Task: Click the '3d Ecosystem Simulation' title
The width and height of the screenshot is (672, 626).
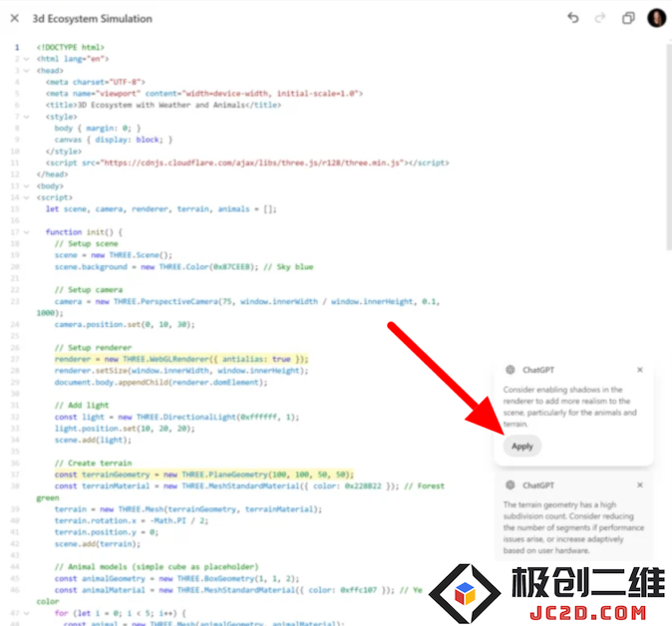Action: pos(92,18)
